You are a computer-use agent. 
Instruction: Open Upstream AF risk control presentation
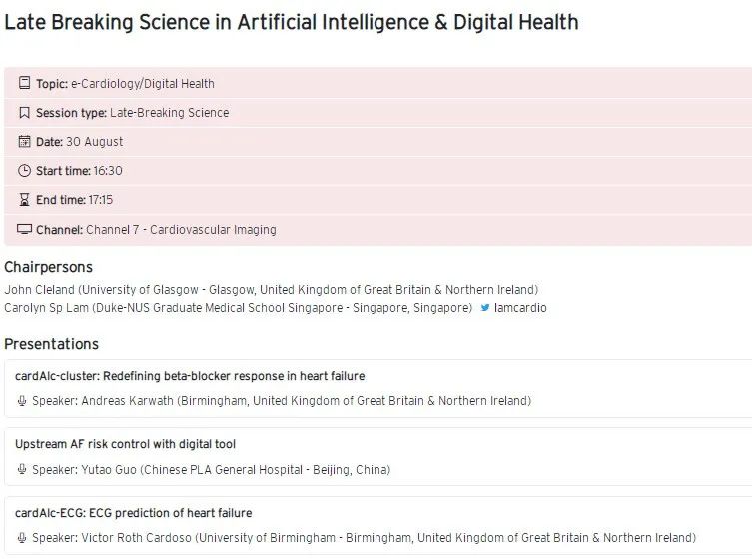point(126,444)
